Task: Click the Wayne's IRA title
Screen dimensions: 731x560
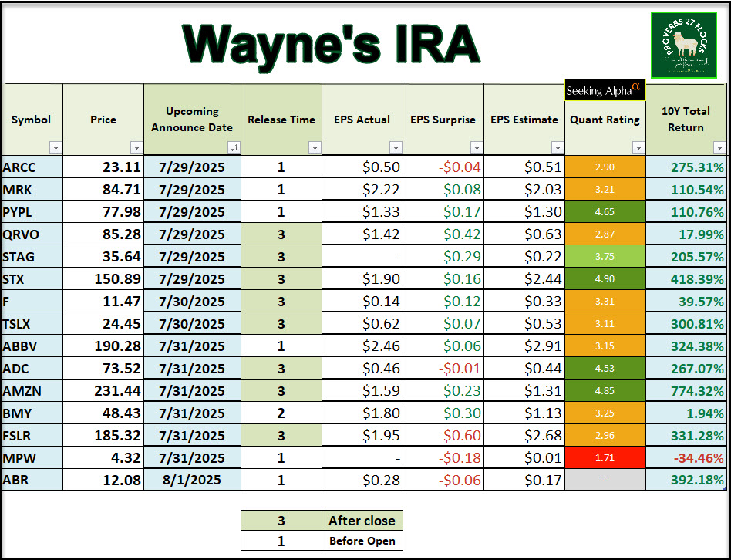Action: coord(332,44)
